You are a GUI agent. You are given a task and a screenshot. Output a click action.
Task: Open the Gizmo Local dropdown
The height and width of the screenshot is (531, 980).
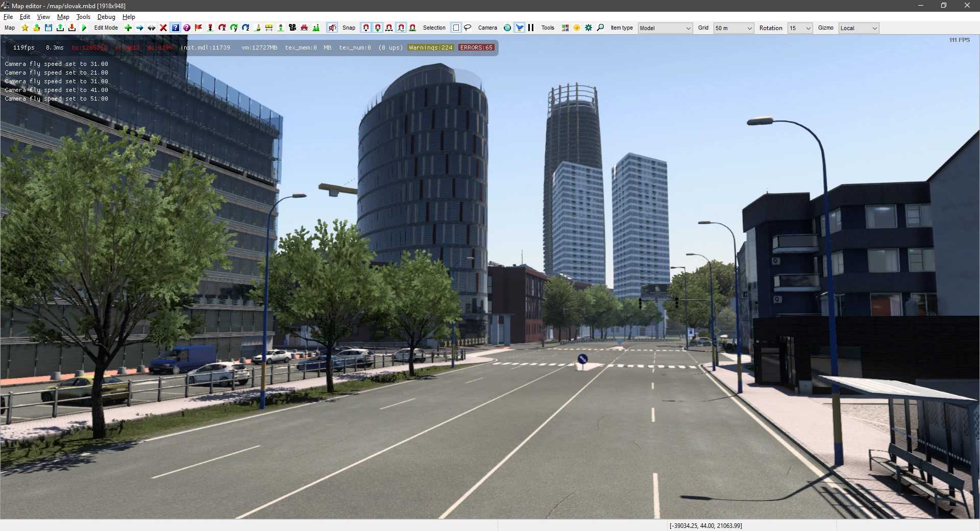click(859, 28)
